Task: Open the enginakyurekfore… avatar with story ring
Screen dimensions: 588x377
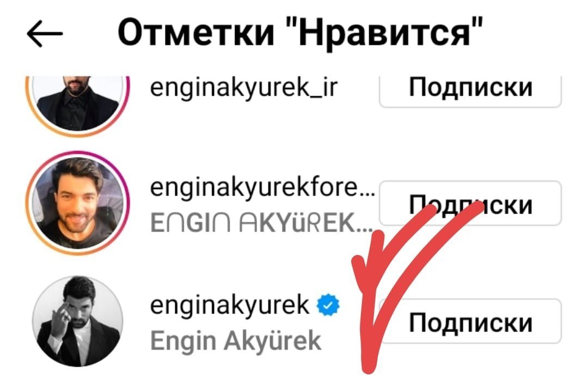Action: pyautogui.click(x=78, y=203)
